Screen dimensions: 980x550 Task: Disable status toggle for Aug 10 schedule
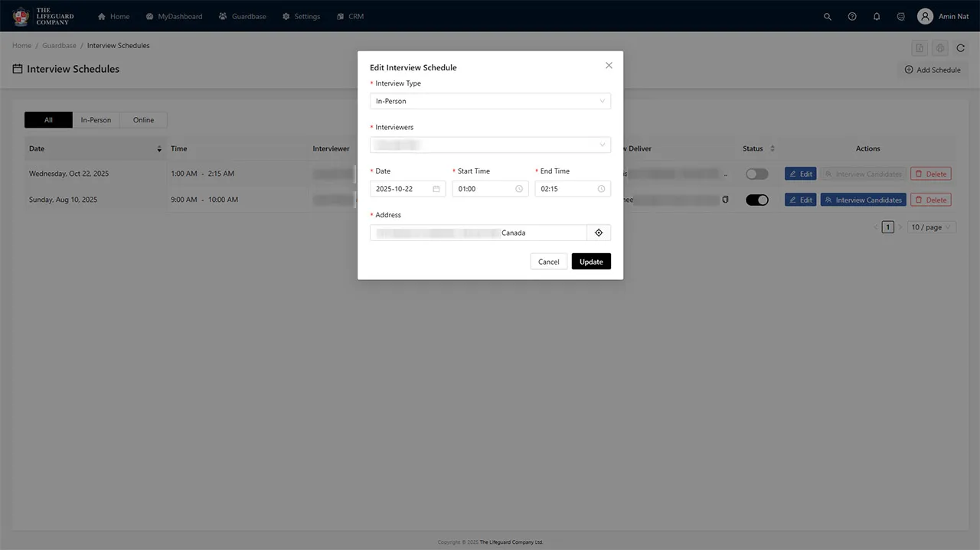pos(756,200)
